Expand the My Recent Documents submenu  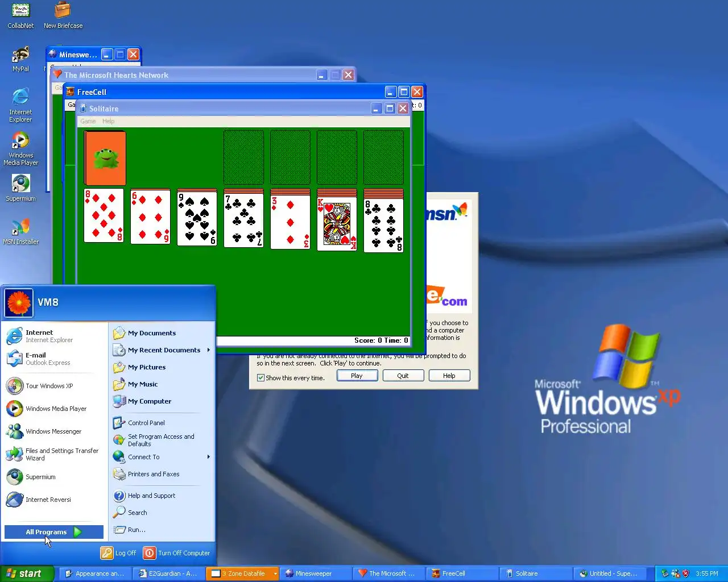click(162, 350)
